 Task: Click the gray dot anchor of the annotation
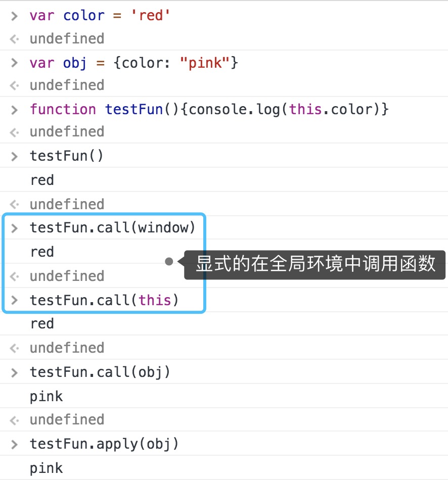click(169, 262)
